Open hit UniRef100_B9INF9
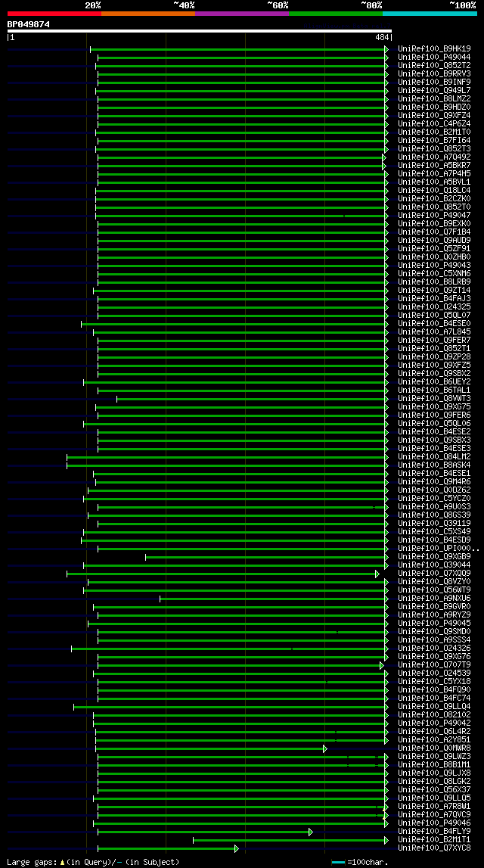The width and height of the screenshot is (484, 868). pyautogui.click(x=434, y=82)
